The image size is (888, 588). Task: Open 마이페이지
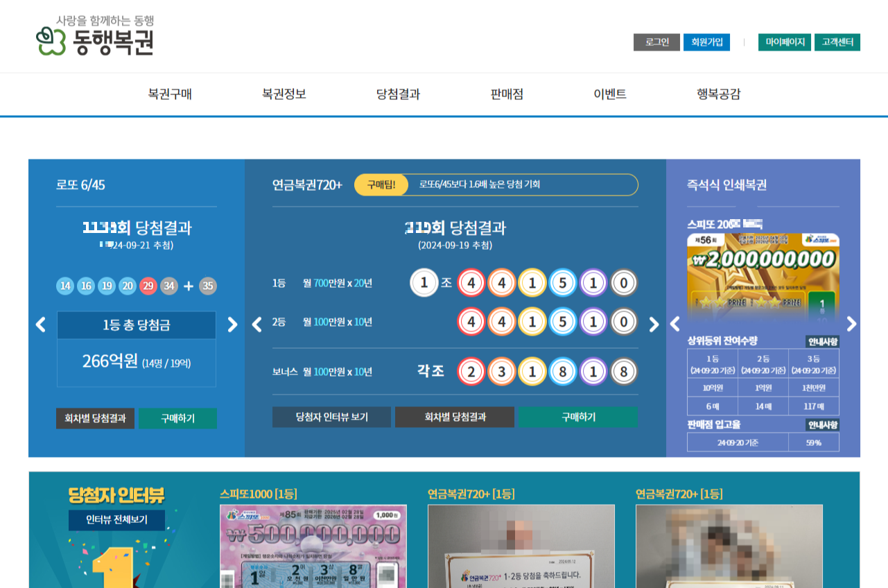click(x=785, y=42)
